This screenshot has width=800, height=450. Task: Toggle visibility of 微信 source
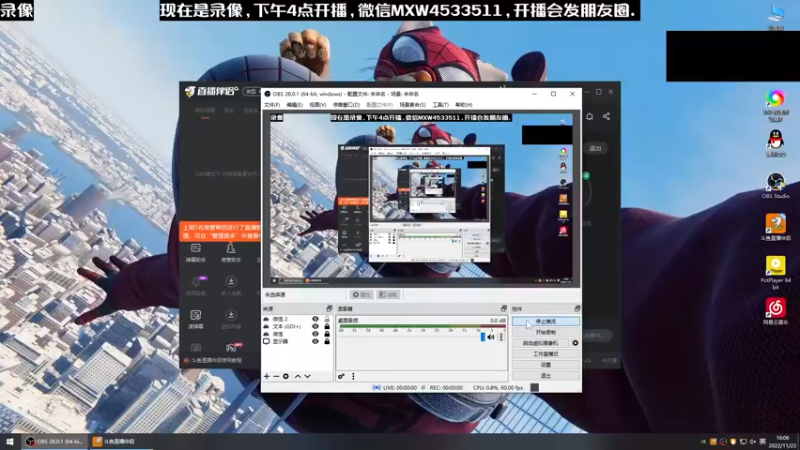(x=315, y=334)
